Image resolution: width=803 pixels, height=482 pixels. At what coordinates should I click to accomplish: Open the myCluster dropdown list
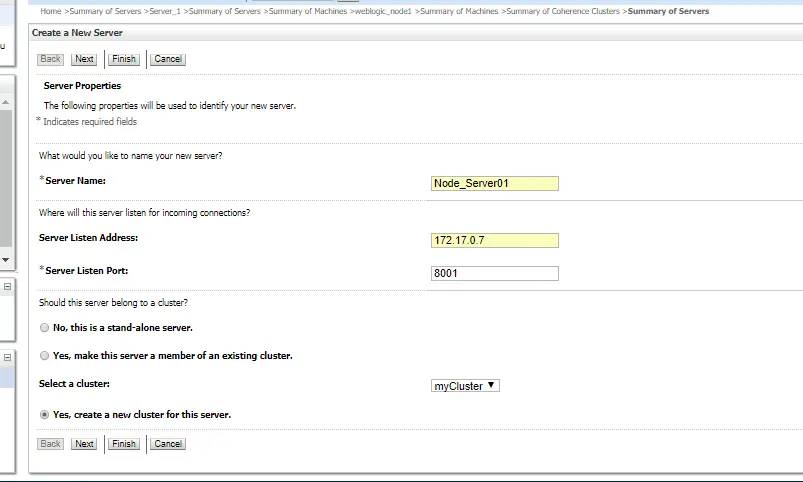coord(465,385)
